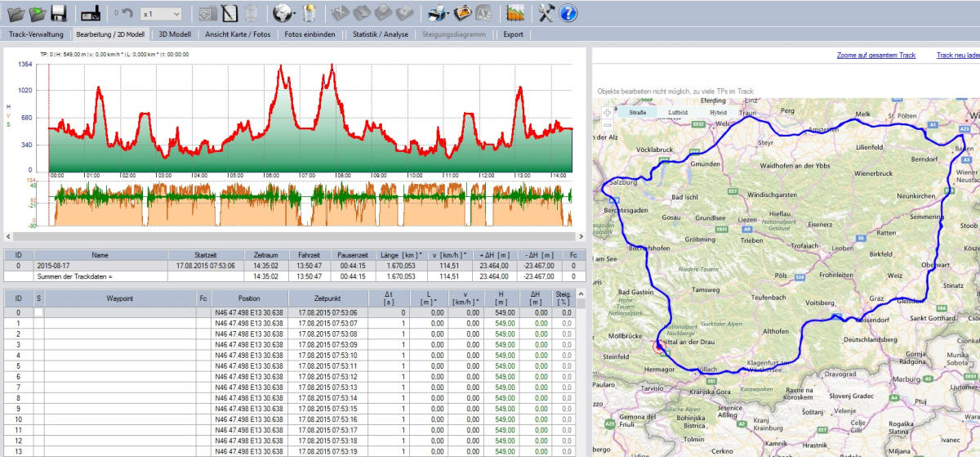The width and height of the screenshot is (980, 457).
Task: Click the Summen der Trackdaten = row
Action: tap(293, 276)
